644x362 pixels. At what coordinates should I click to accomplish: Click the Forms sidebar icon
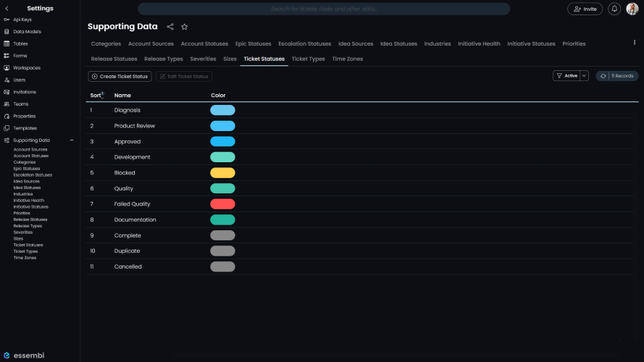pos(7,56)
